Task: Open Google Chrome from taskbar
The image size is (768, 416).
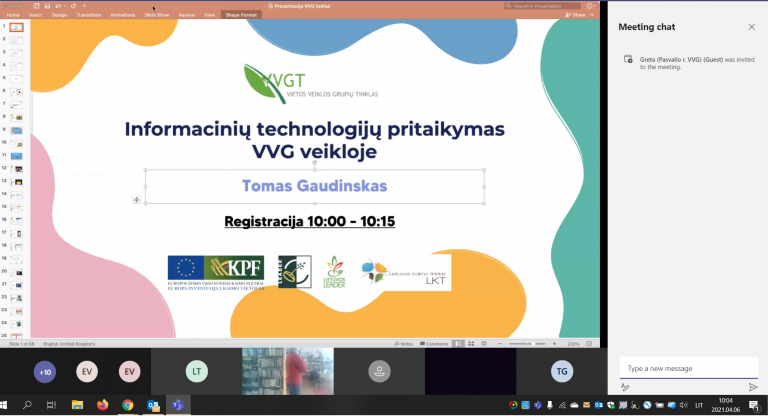Action: click(128, 405)
